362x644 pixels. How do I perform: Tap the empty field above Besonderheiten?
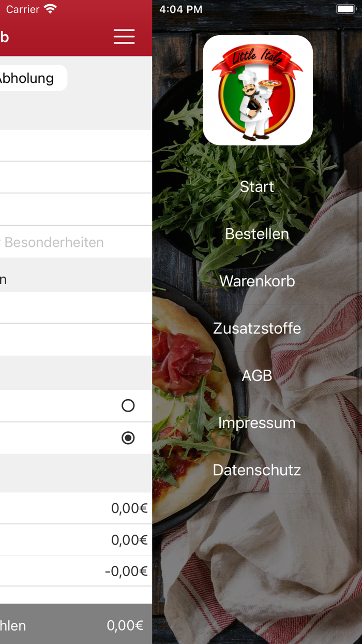76,210
